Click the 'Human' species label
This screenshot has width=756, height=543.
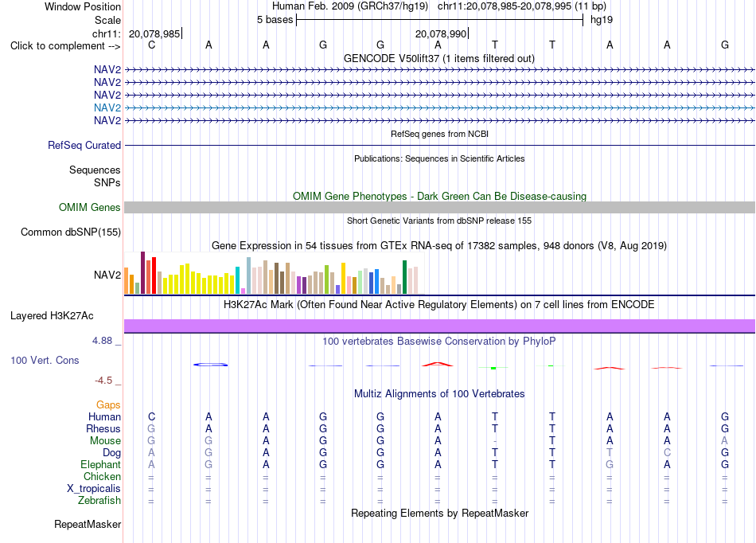(x=104, y=416)
